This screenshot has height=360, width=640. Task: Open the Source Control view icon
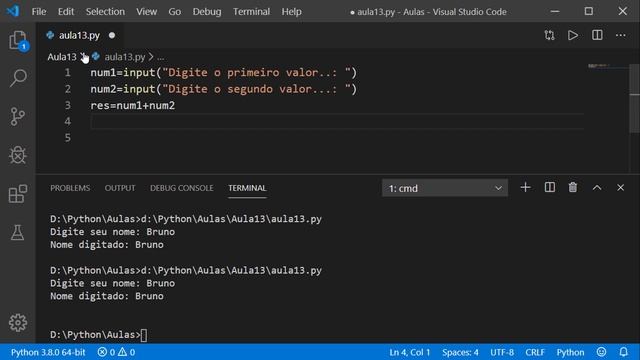point(18,116)
